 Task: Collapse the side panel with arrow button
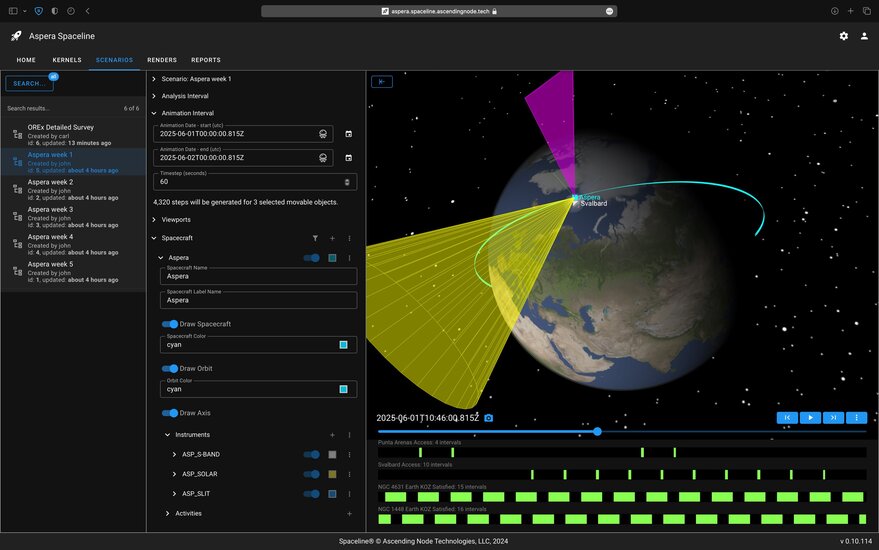point(382,82)
